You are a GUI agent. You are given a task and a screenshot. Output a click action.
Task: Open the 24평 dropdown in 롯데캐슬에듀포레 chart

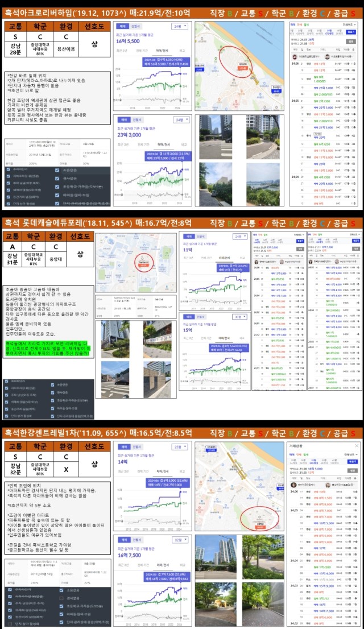[240, 237]
